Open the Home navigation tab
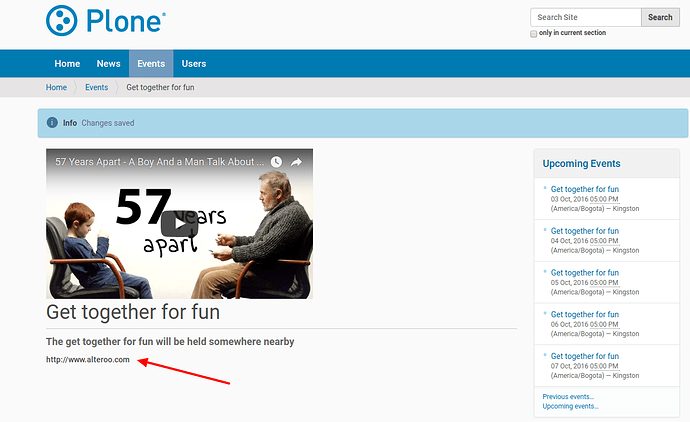The height and width of the screenshot is (422, 690). (67, 63)
